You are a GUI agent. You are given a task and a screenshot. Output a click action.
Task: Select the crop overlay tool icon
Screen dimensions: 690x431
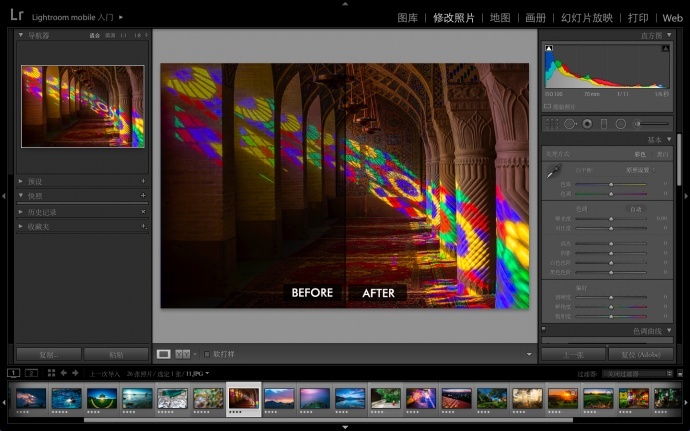[x=551, y=123]
